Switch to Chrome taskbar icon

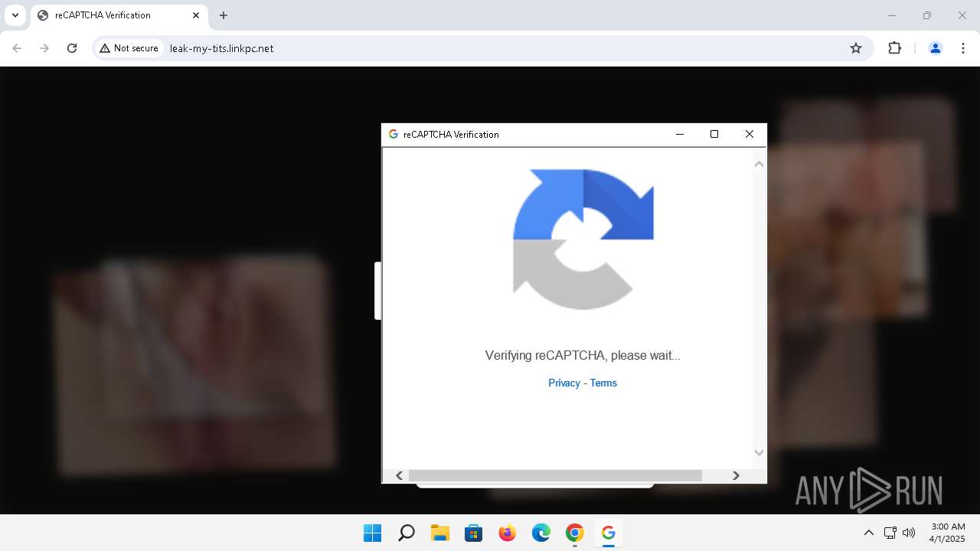(574, 533)
